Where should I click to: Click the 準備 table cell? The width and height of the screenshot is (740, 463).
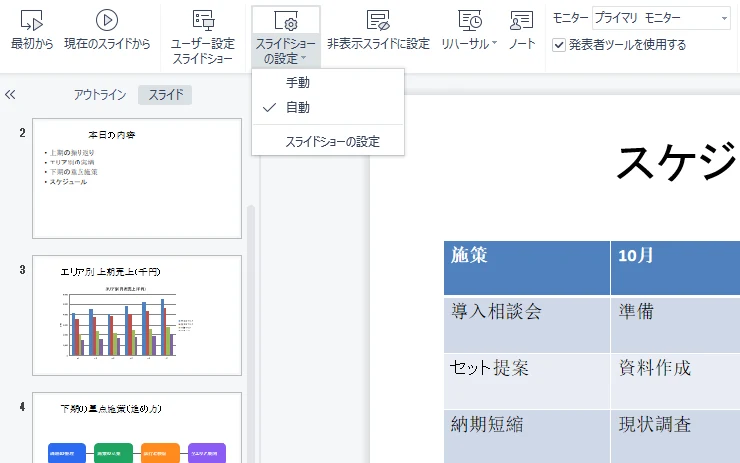(x=675, y=324)
